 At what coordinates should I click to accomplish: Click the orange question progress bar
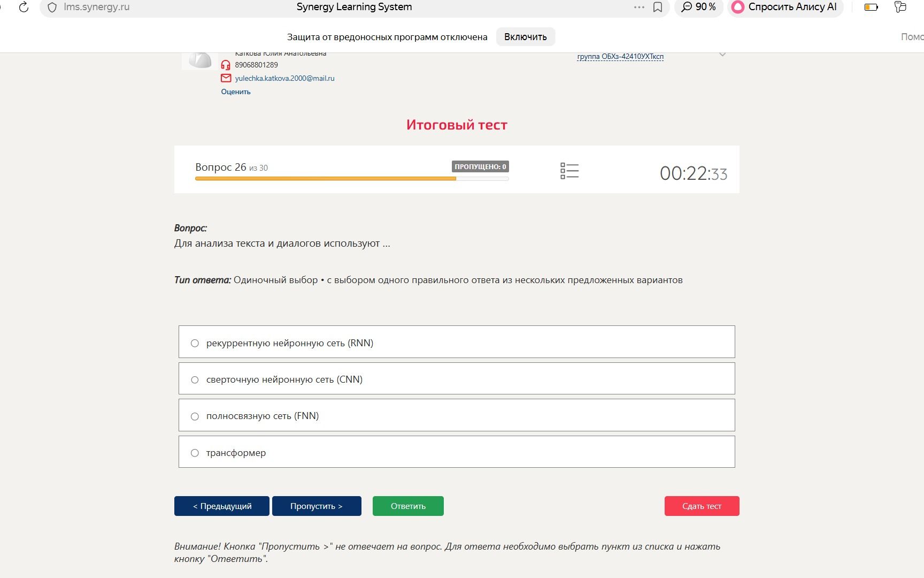click(326, 179)
